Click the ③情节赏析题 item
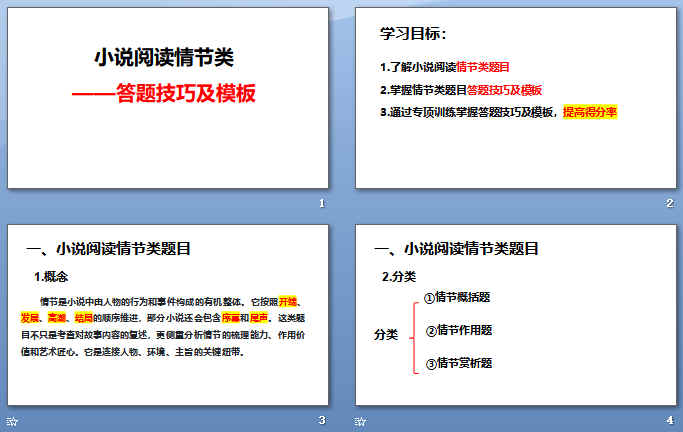 coord(459,362)
